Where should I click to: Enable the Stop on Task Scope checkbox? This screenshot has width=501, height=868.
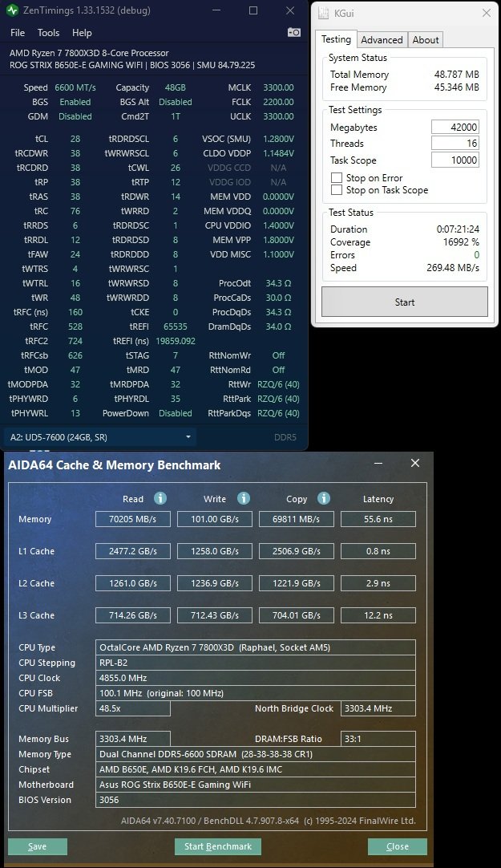336,190
